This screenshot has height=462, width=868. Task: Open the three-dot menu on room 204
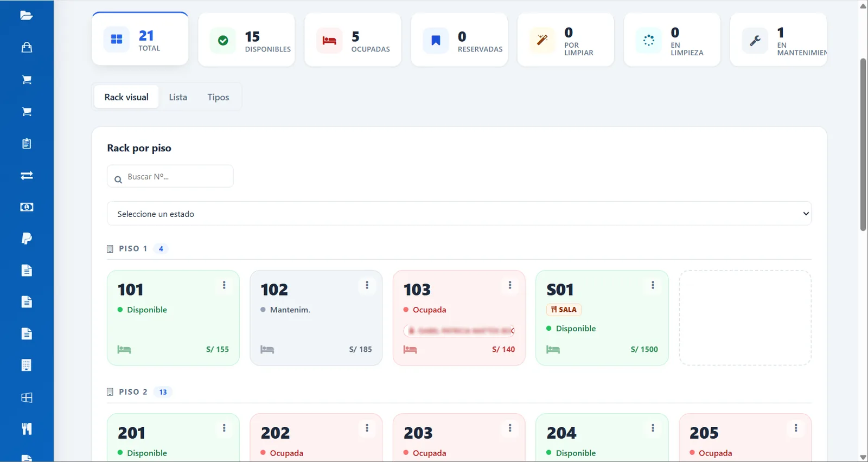653,428
